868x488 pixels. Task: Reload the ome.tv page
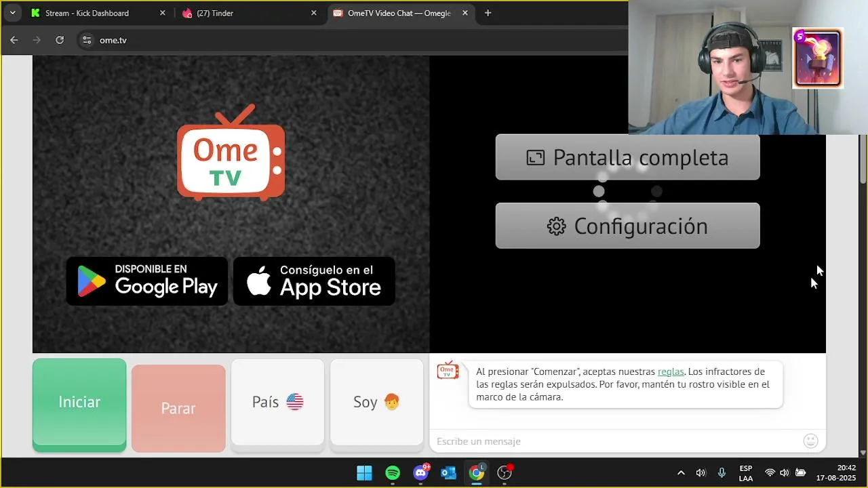[x=60, y=40]
